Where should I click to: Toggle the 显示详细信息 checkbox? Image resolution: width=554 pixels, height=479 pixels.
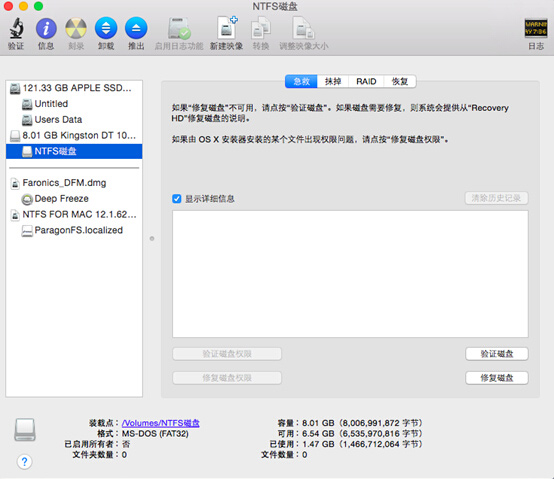coord(177,199)
